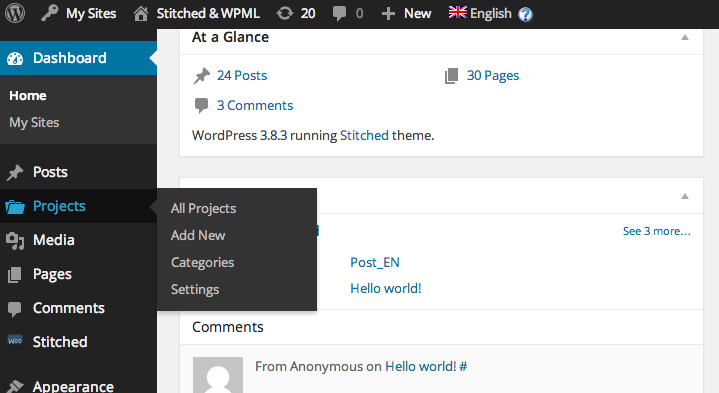The height and width of the screenshot is (393, 719).
Task: Open the English language switcher
Action: (x=491, y=14)
